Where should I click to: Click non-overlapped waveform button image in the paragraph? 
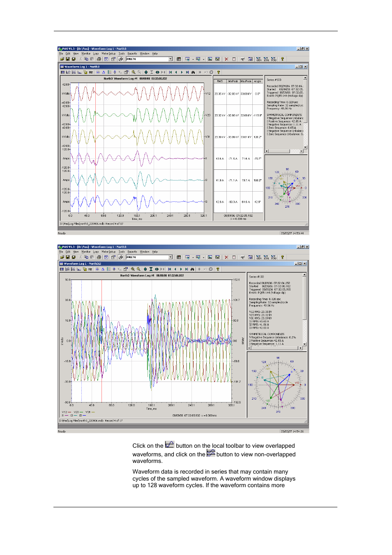coord(211,453)
